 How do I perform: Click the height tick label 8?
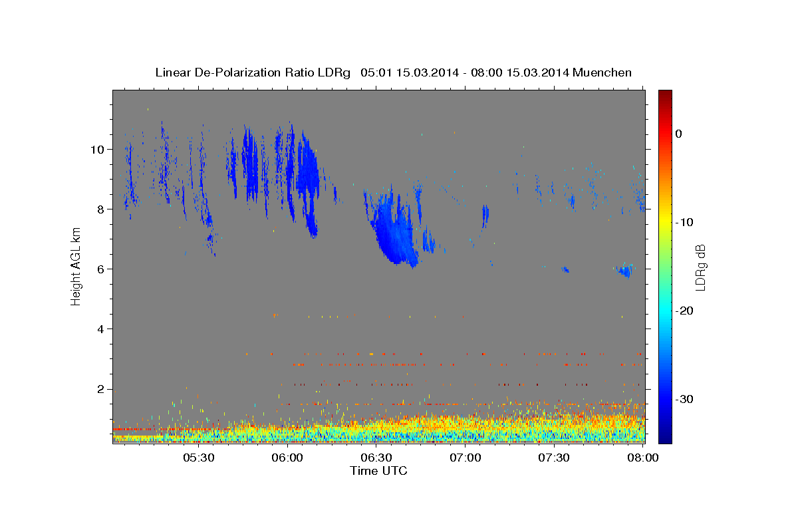tap(102, 209)
